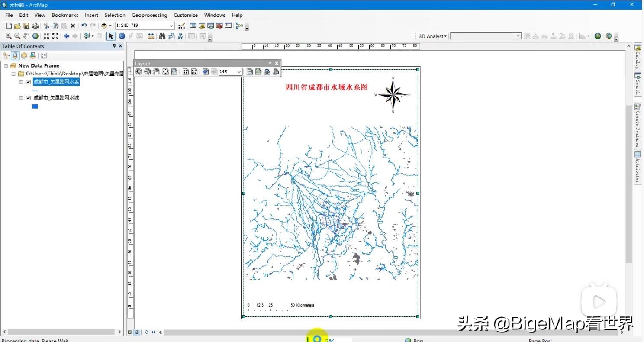Select the Identify tool
This screenshot has height=342, width=644.
pos(122,36)
